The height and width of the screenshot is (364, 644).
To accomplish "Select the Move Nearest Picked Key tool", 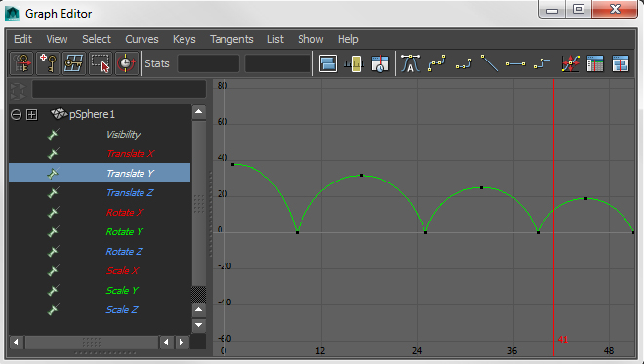I will click(21, 63).
